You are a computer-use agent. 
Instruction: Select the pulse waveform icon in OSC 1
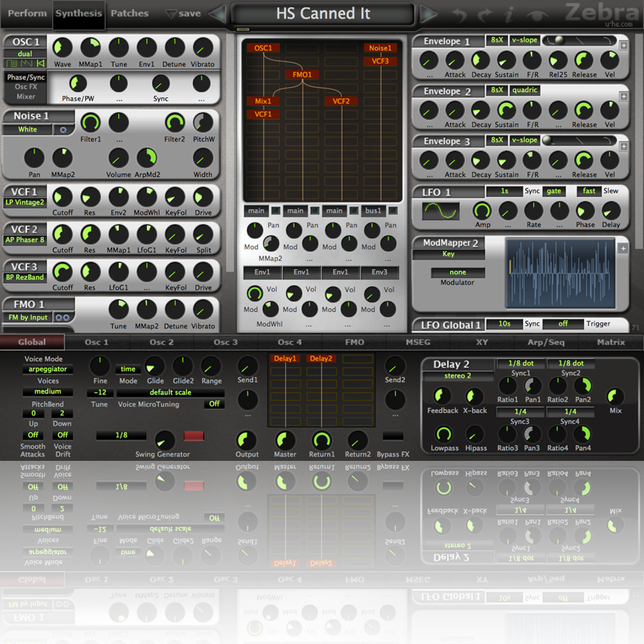(11, 63)
